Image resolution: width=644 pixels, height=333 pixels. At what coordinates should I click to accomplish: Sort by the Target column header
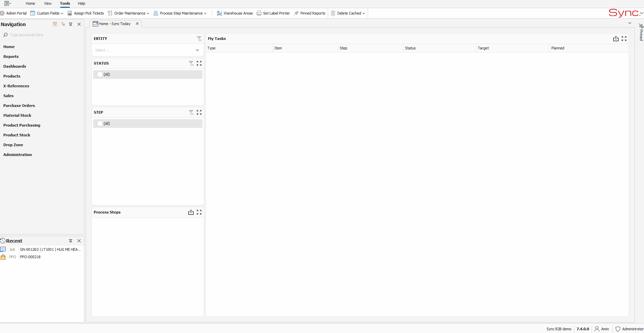coord(513,48)
